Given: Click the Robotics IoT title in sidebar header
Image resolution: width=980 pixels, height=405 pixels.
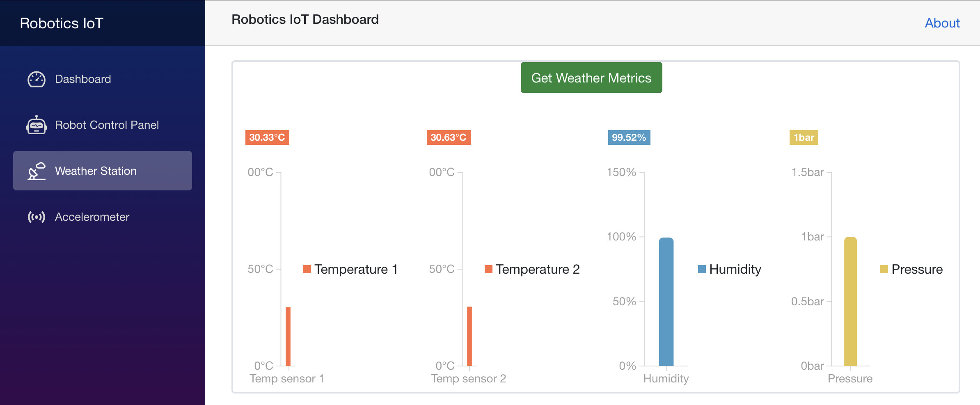Looking at the screenshot, I should (x=62, y=23).
